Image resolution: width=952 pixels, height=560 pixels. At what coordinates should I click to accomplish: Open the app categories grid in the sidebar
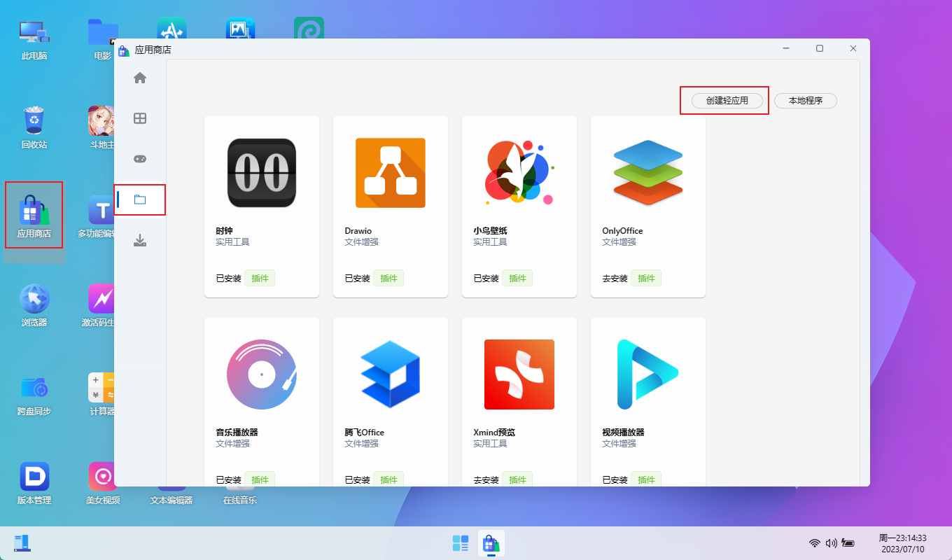pos(139,118)
